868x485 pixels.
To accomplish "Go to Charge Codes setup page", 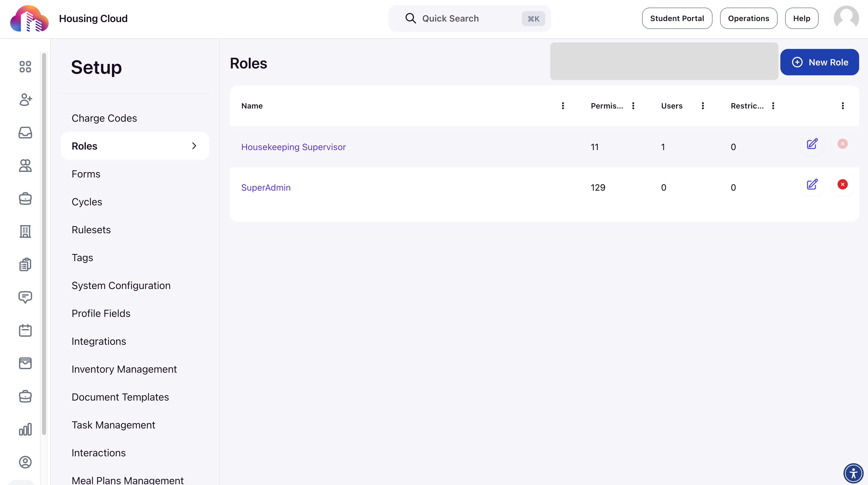I will 104,118.
